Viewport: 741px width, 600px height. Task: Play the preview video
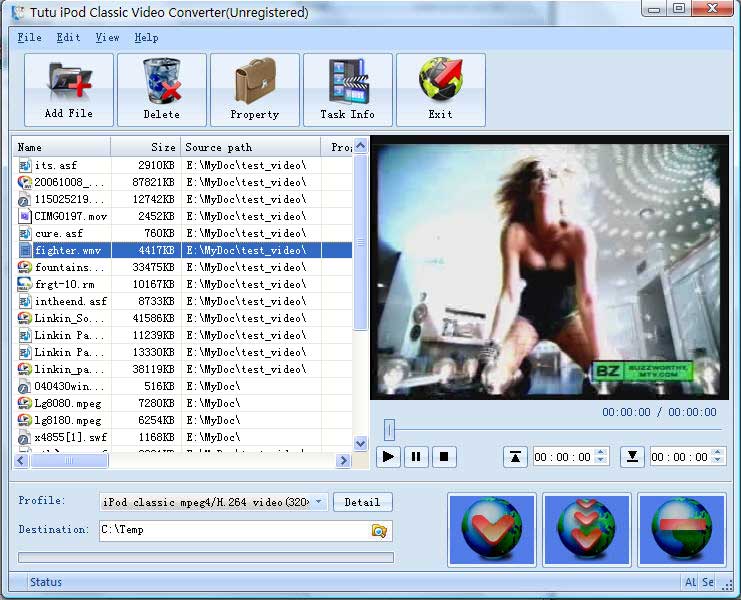click(388, 457)
